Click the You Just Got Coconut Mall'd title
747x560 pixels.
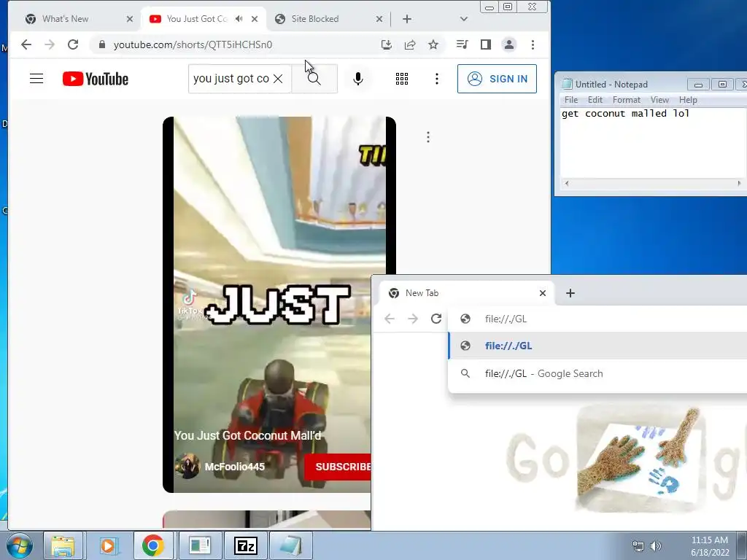point(248,435)
